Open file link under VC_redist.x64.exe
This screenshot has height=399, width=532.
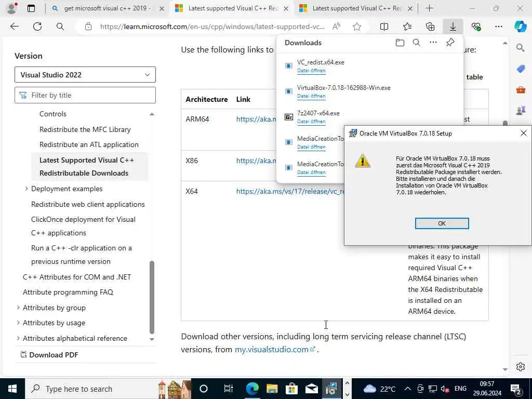pos(311,71)
